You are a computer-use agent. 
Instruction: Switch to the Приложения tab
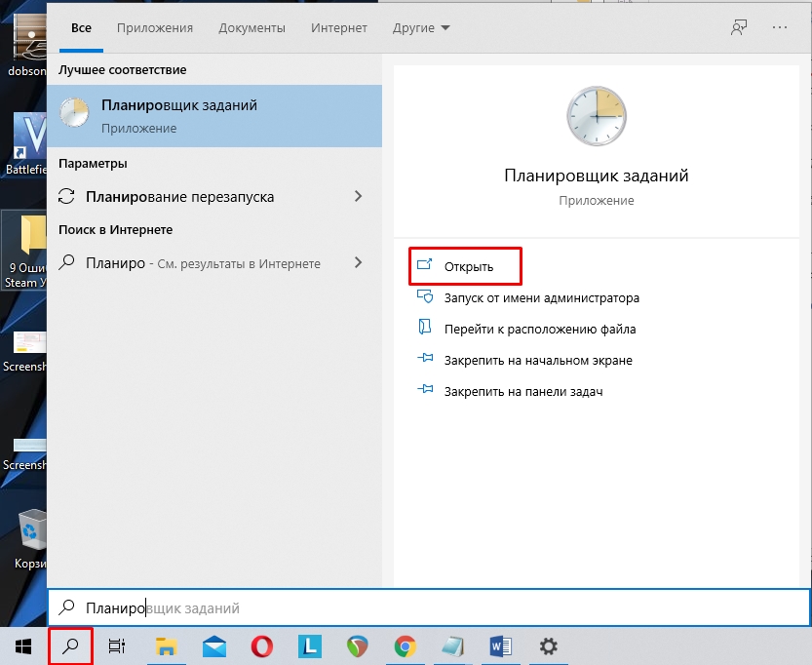click(x=155, y=28)
